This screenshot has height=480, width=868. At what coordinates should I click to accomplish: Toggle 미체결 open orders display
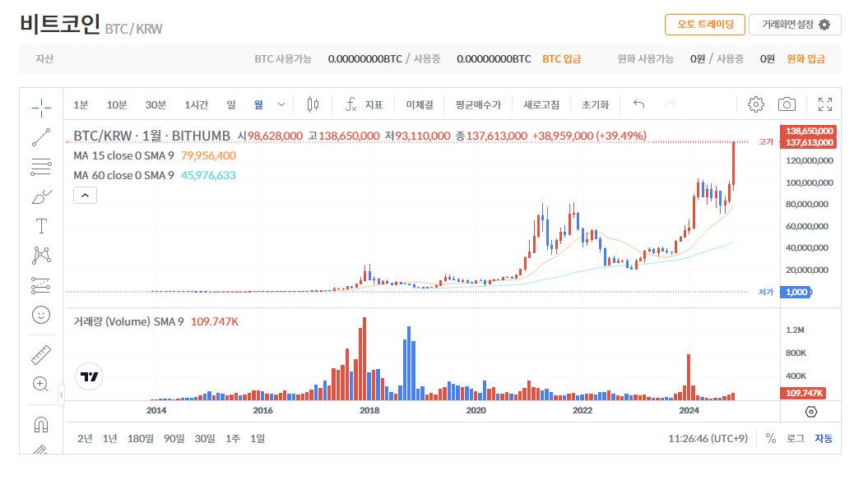tap(420, 104)
